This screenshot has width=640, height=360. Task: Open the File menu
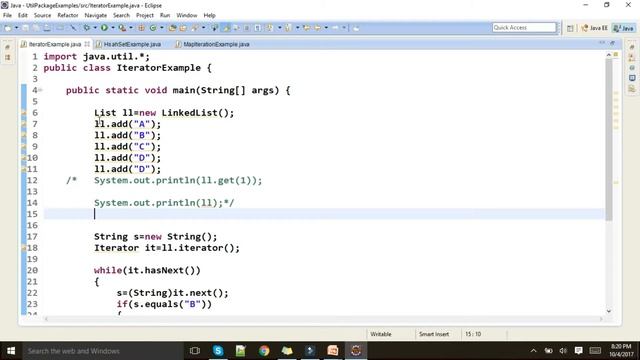click(x=7, y=15)
